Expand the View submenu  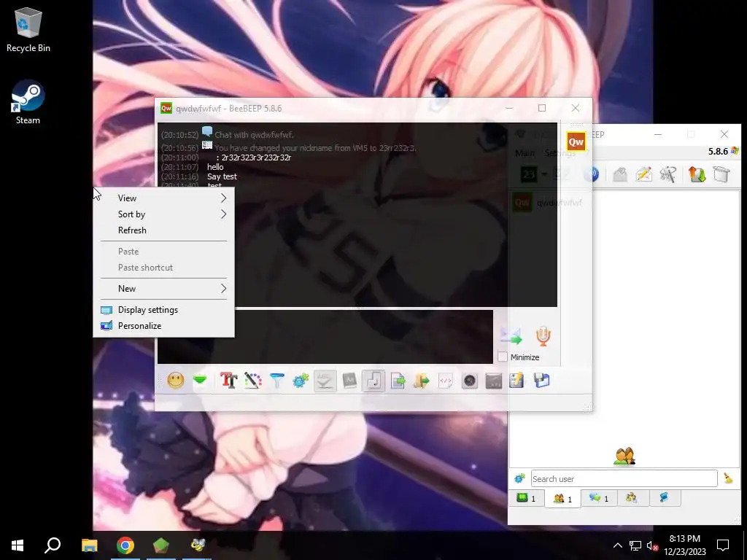coord(163,198)
